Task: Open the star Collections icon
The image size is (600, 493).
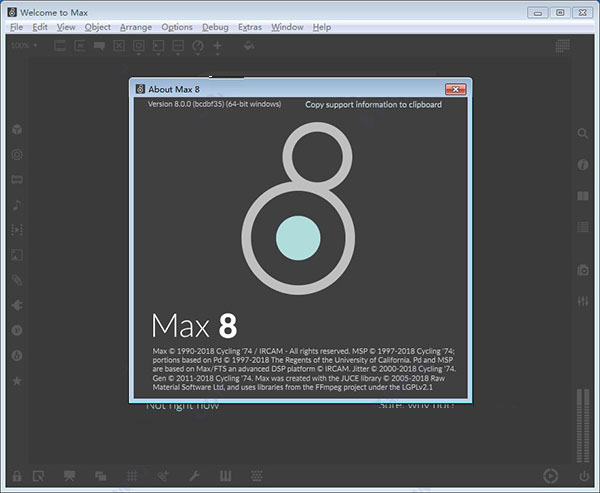Action: (x=17, y=380)
